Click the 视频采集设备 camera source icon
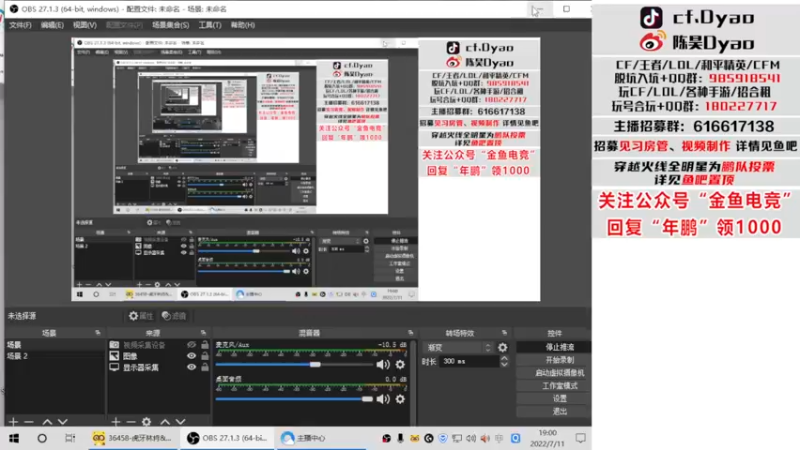Viewport: 800px width, 450px height. pos(114,345)
